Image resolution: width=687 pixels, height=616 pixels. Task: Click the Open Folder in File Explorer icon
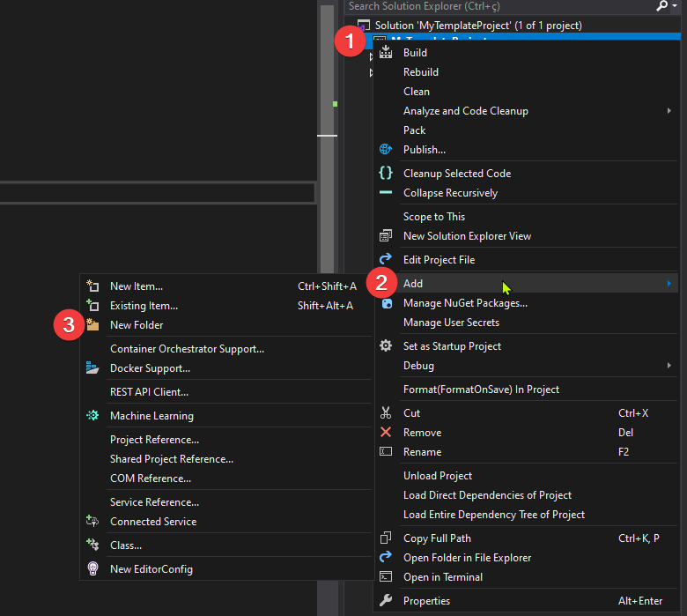point(386,557)
